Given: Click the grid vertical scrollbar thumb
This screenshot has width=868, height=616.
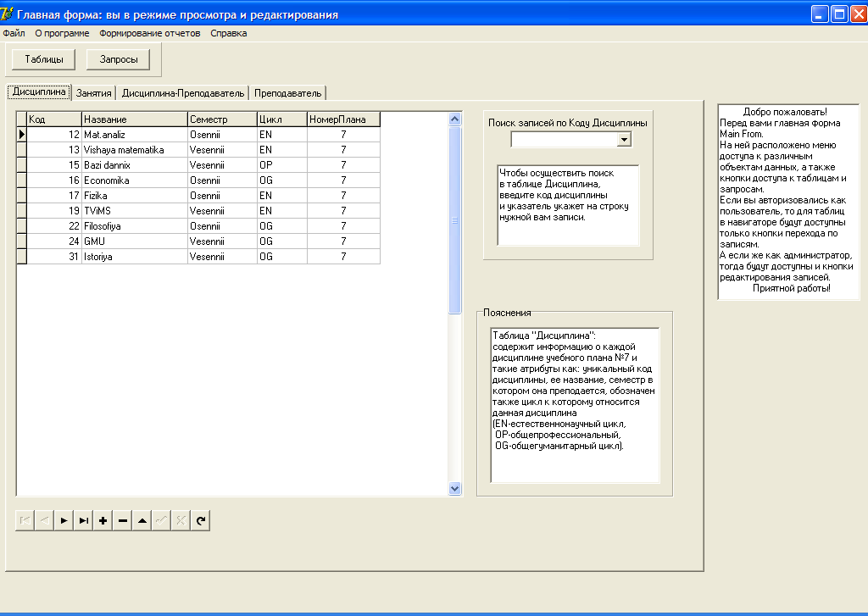Looking at the screenshot, I should 455,220.
